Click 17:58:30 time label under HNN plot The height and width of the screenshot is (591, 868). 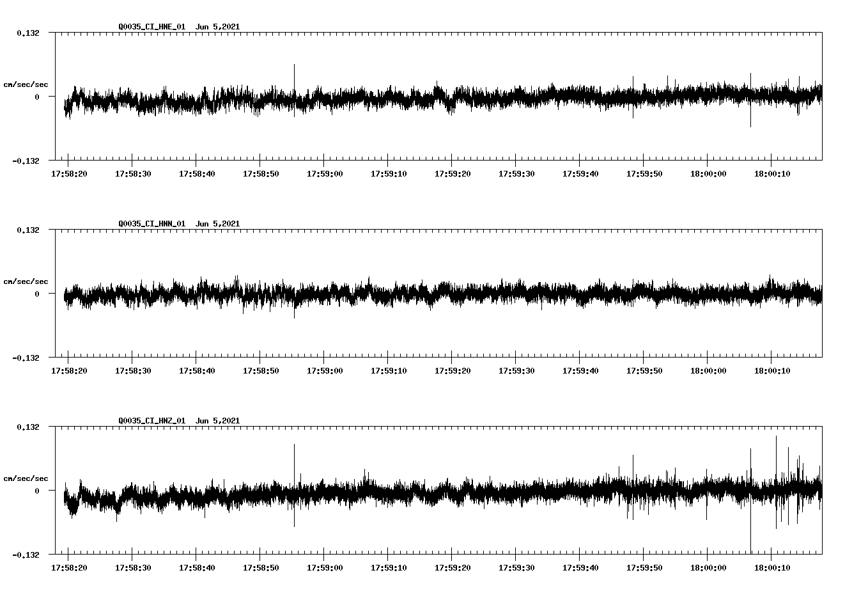click(x=133, y=370)
